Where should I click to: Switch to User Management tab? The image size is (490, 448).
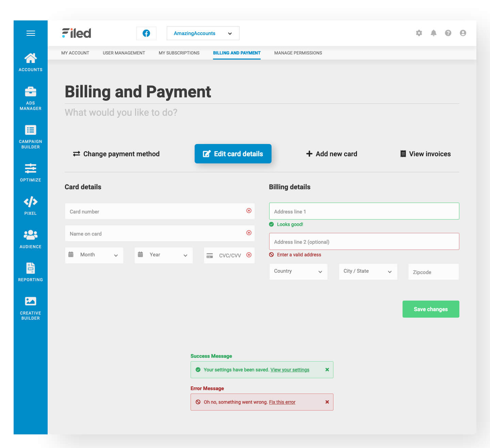click(x=124, y=53)
